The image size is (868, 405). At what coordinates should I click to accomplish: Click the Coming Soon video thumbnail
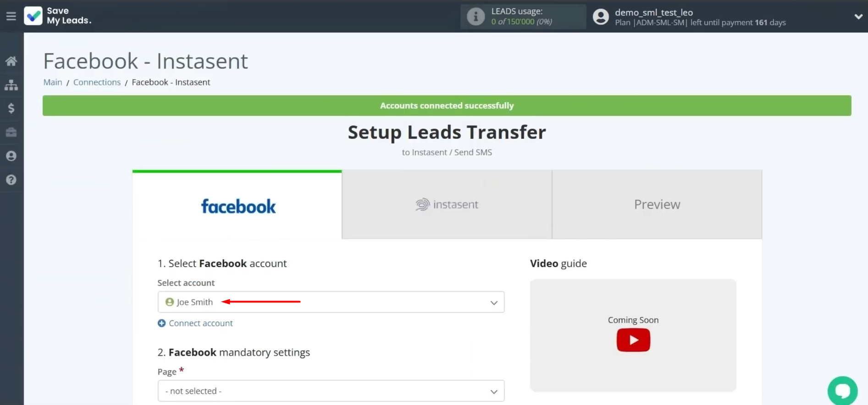click(633, 335)
